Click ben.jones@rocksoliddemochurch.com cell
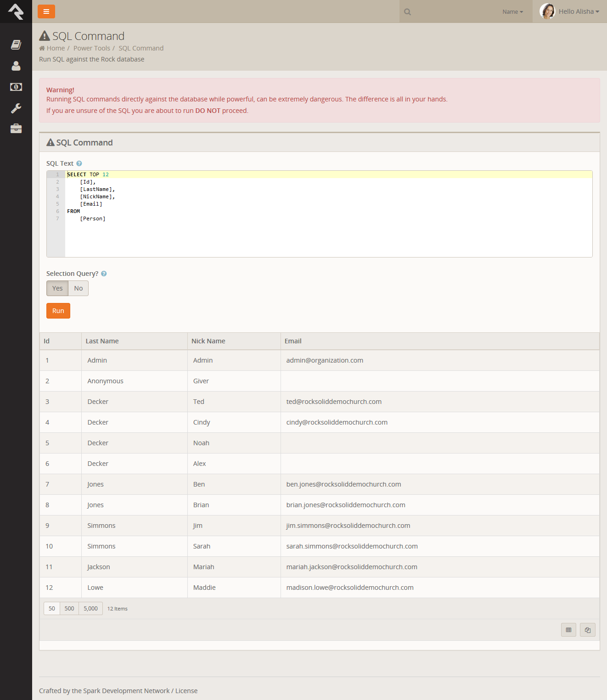607x700 pixels. click(440, 484)
